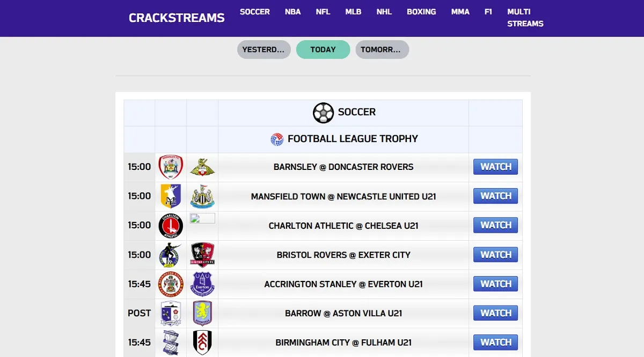644x357 pixels.
Task: Click the Fulham crest icon
Action: pyautogui.click(x=202, y=343)
